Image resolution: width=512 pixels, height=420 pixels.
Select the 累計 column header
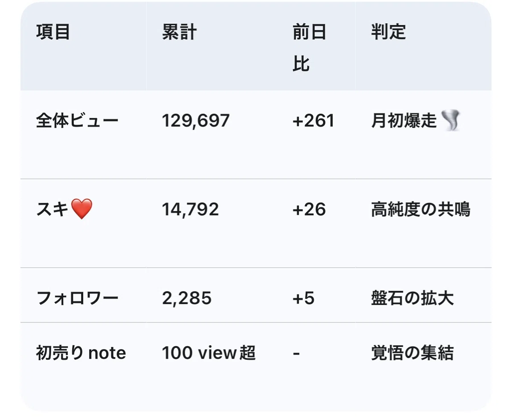179,32
